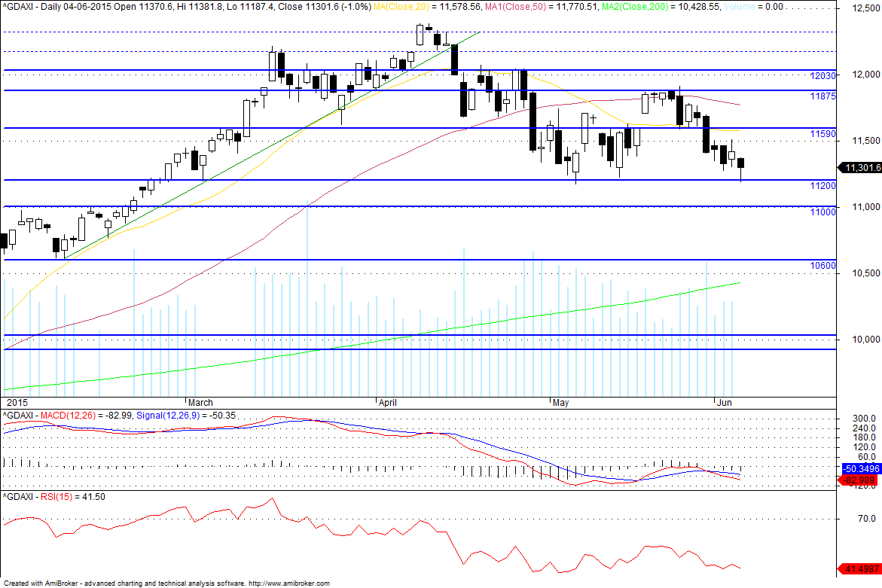Click the MA2(Close,200) legend label
The width and height of the screenshot is (882, 588).
coord(632,7)
